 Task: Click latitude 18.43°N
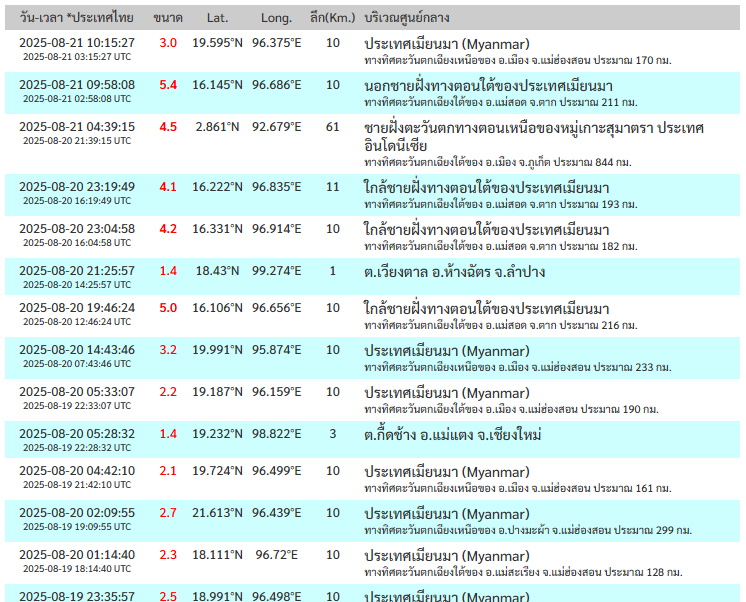pos(217,270)
